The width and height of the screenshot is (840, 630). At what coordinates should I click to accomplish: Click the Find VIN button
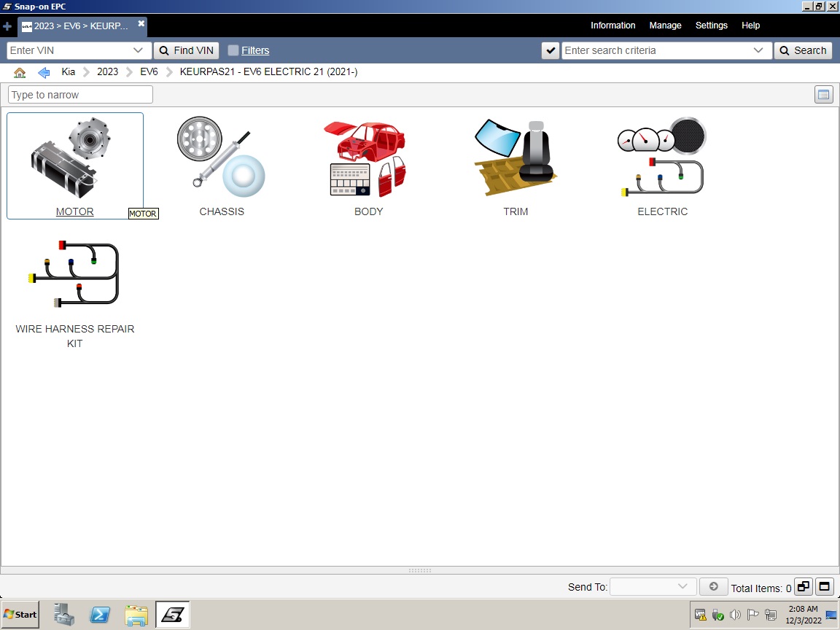point(187,50)
